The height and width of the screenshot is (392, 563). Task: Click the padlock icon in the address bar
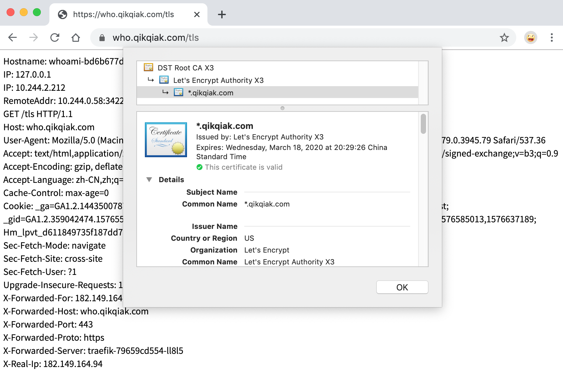click(102, 37)
